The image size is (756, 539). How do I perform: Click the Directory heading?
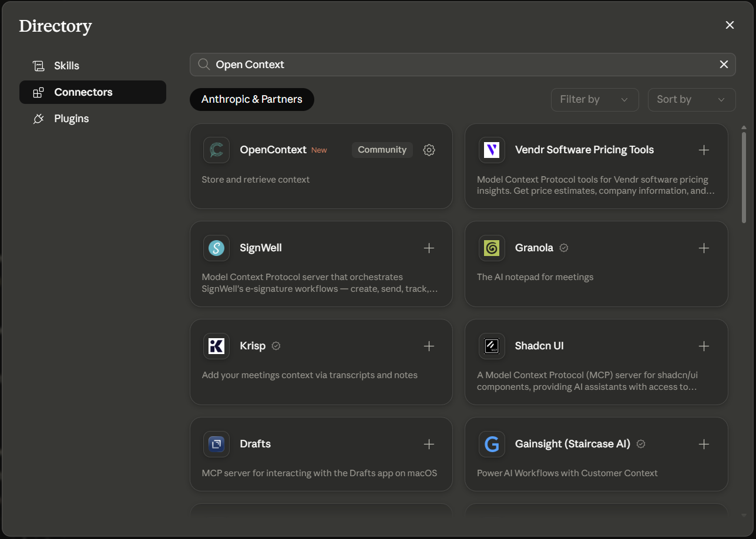[55, 26]
